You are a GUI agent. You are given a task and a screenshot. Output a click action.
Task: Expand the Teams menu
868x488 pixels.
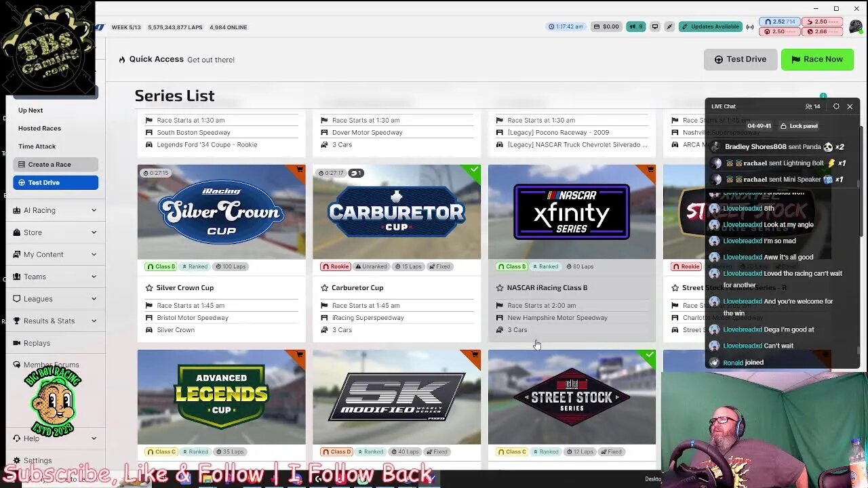[56, 277]
